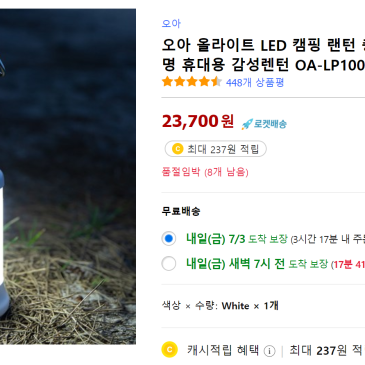
Task: Click the lantern product image
Action: coord(68,176)
